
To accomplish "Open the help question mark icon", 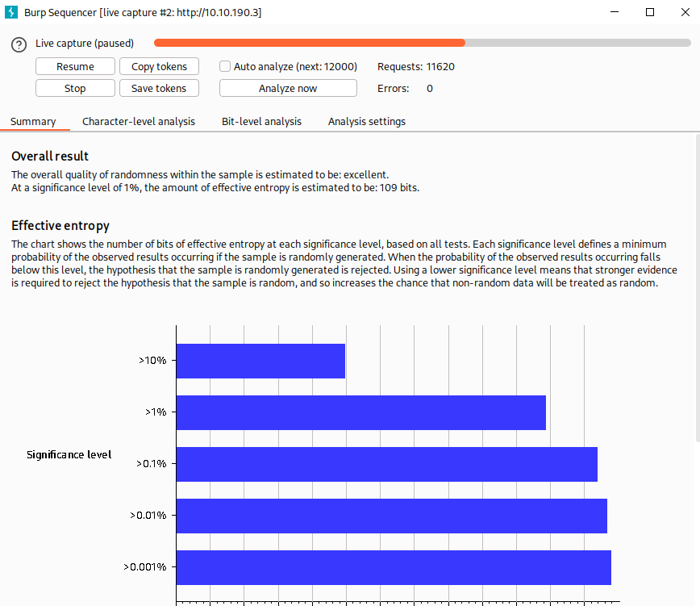I will tap(19, 44).
